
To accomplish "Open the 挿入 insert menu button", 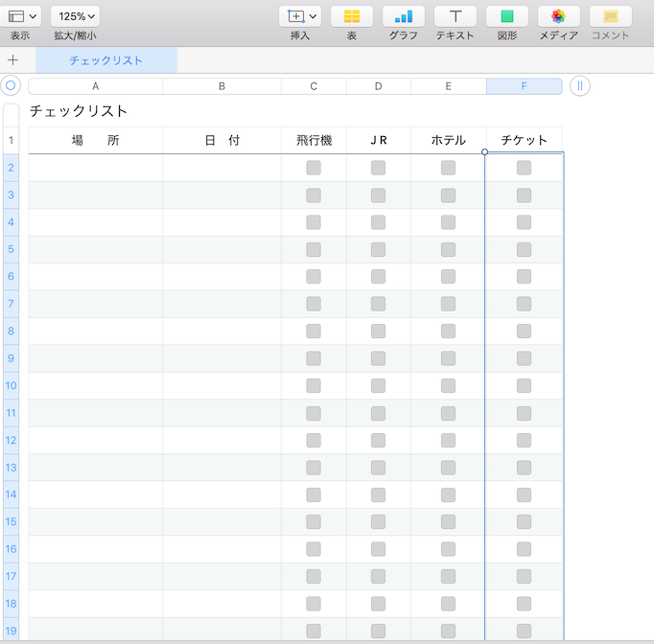I will 300,16.
